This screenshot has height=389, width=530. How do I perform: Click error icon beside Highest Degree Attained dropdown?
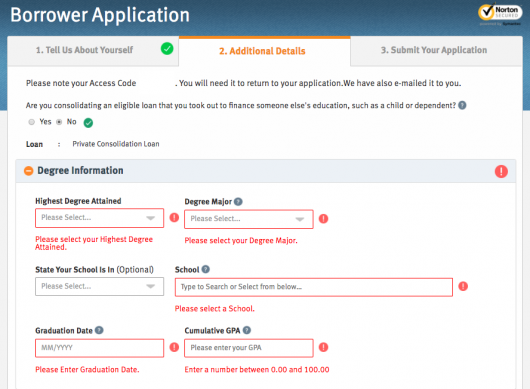click(174, 217)
